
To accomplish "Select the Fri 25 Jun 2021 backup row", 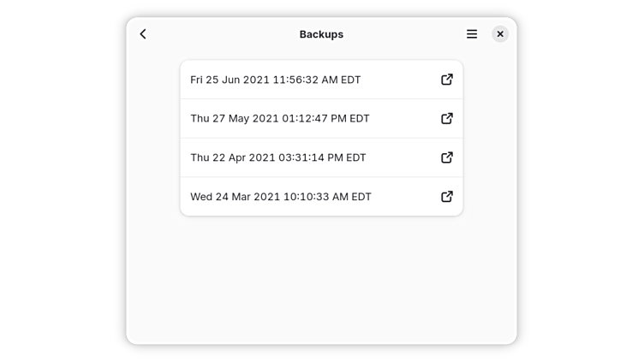I will pyautogui.click(x=308, y=80).
